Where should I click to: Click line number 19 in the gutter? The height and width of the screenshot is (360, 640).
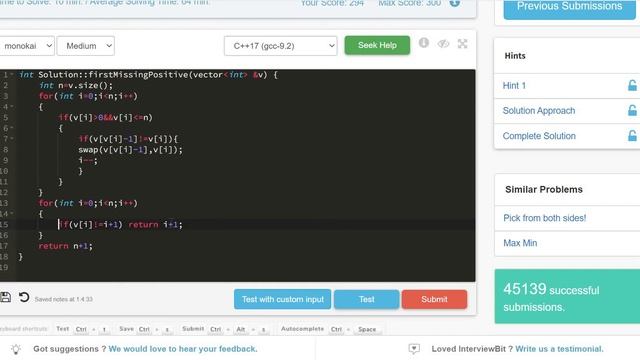pos(4,267)
